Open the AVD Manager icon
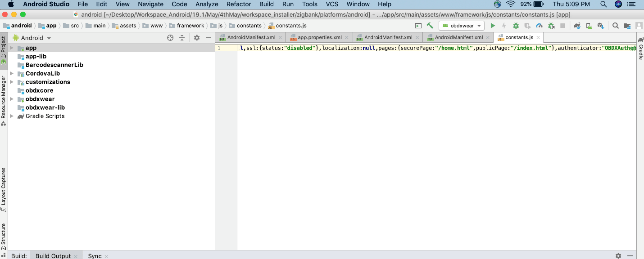The height and width of the screenshot is (259, 644). coord(589,26)
